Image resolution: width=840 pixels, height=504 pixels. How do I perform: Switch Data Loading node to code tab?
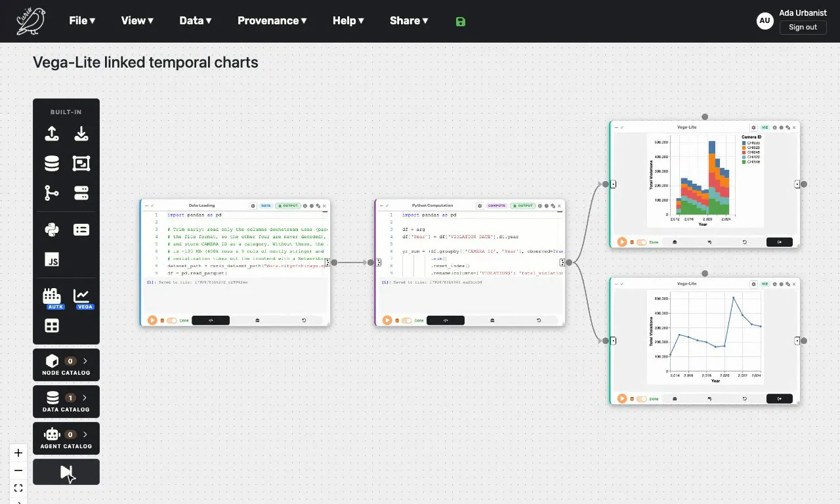tap(211, 320)
